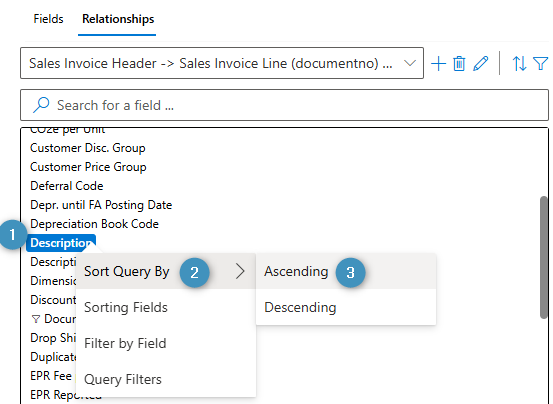This screenshot has width=553, height=404.
Task: Click the magnifier icon in search box
Action: [41, 105]
